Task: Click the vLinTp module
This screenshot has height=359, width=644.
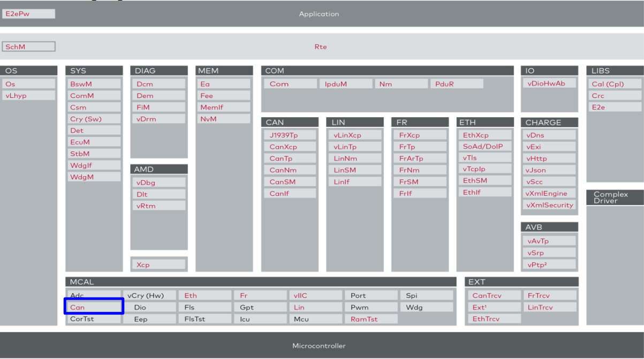Action: (x=355, y=147)
